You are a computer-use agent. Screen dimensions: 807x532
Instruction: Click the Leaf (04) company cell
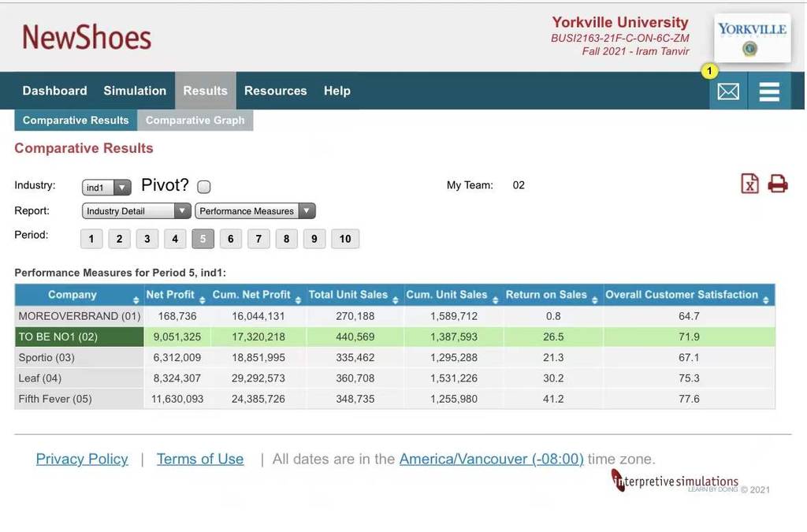tap(80, 378)
